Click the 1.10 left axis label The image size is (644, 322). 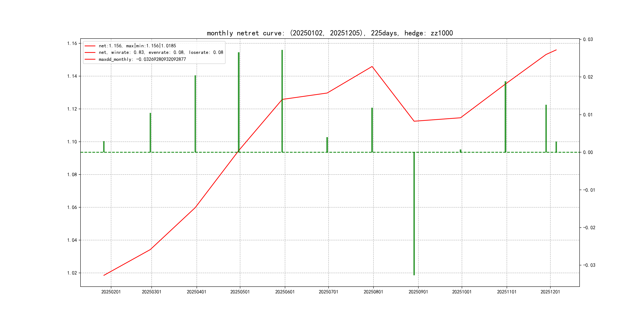(72, 142)
